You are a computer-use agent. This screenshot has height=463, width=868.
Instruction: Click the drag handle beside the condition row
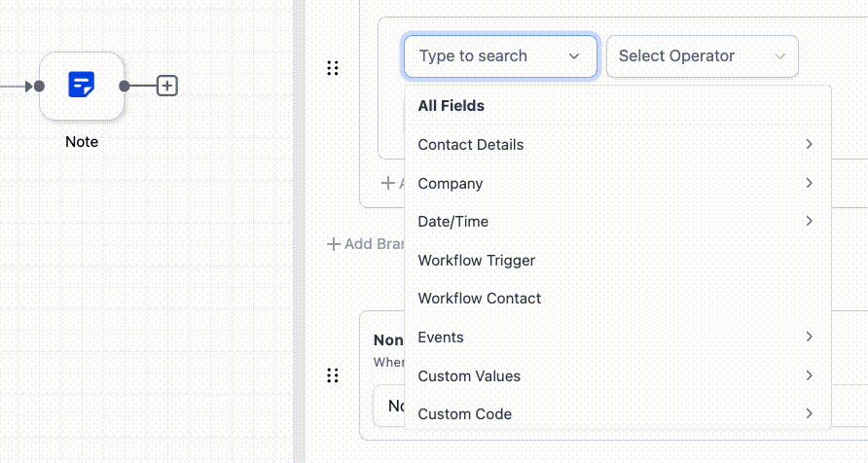tap(333, 68)
